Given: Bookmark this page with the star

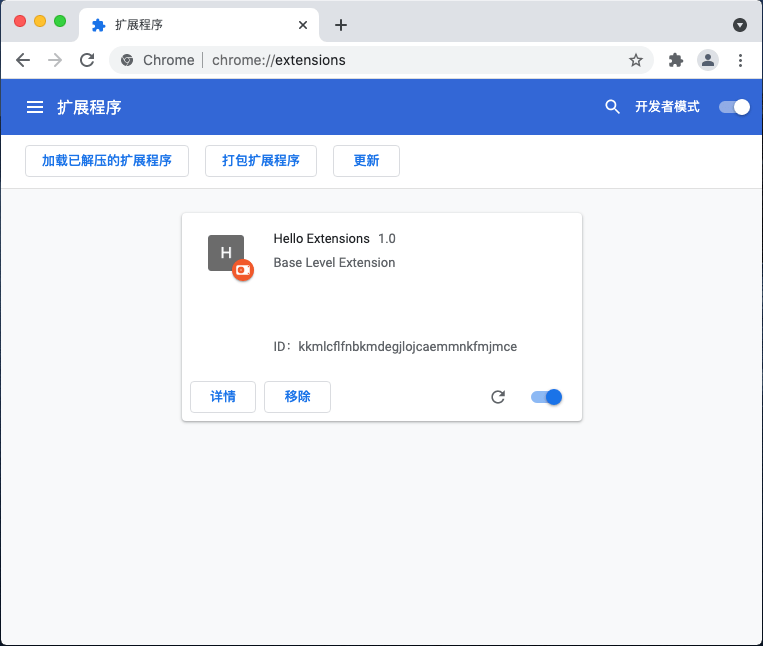Looking at the screenshot, I should coord(636,60).
